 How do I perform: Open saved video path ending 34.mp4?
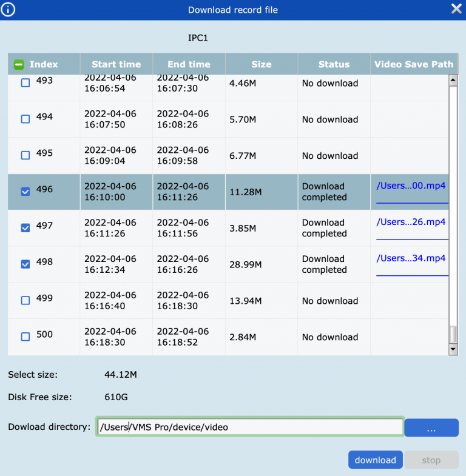click(x=411, y=258)
